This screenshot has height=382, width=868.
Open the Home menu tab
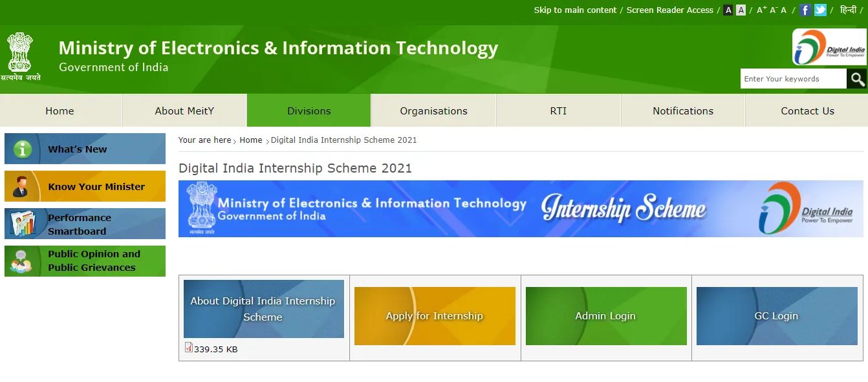[60, 111]
